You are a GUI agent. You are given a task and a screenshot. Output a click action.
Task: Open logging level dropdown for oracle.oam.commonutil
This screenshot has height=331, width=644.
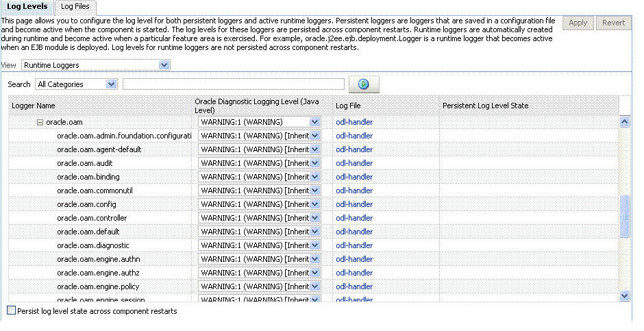(x=259, y=191)
